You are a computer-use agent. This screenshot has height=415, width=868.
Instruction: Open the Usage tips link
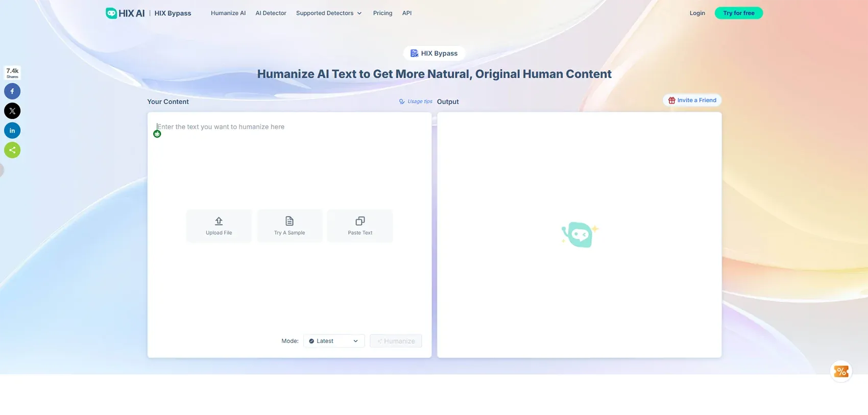416,102
